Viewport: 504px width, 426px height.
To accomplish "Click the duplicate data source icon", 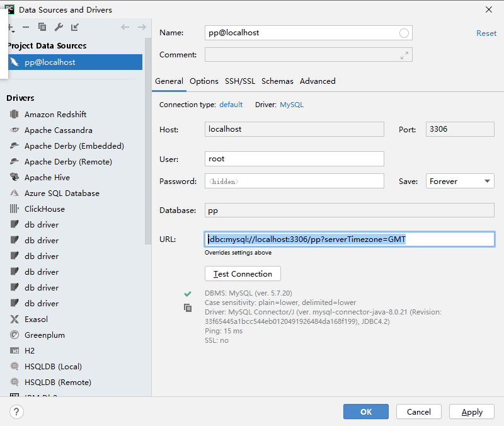I will pyautogui.click(x=42, y=27).
